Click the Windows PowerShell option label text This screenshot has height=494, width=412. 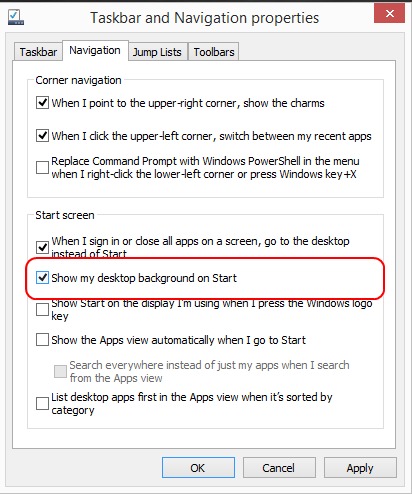tap(205, 168)
